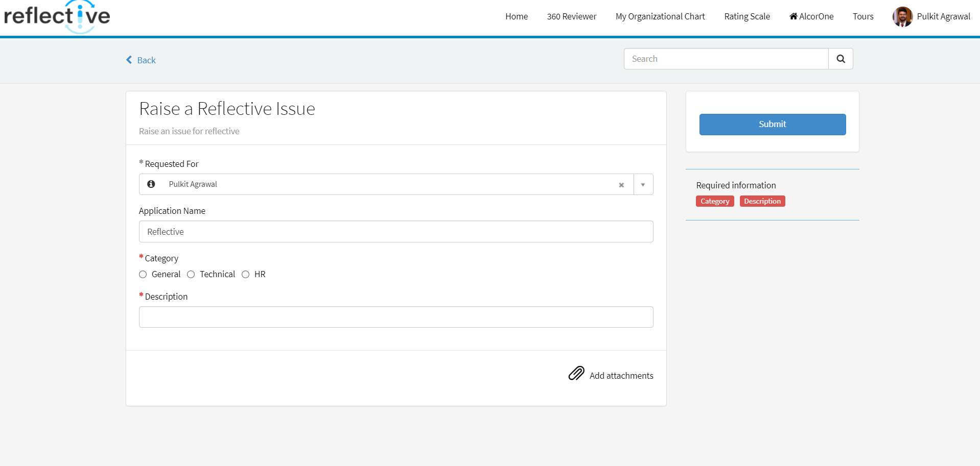Click the Raise a Reflective Issue heading

227,109
